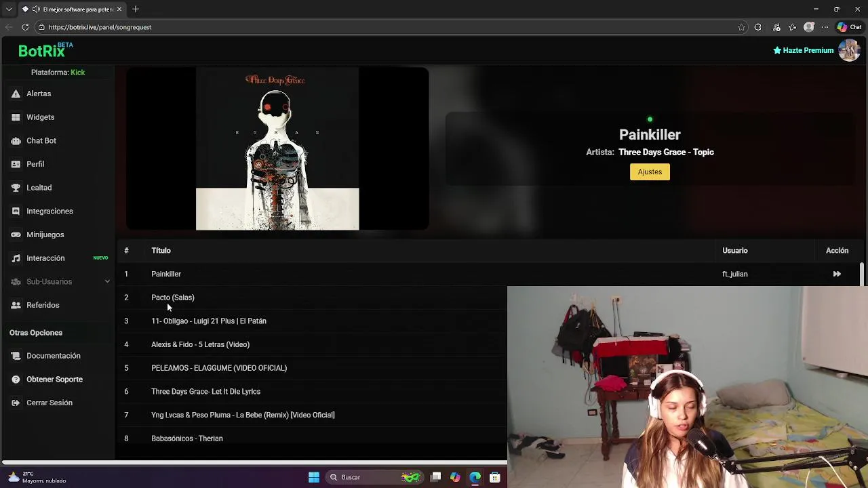Open a new browser tab
Image resolution: width=868 pixels, height=488 pixels.
click(x=136, y=9)
